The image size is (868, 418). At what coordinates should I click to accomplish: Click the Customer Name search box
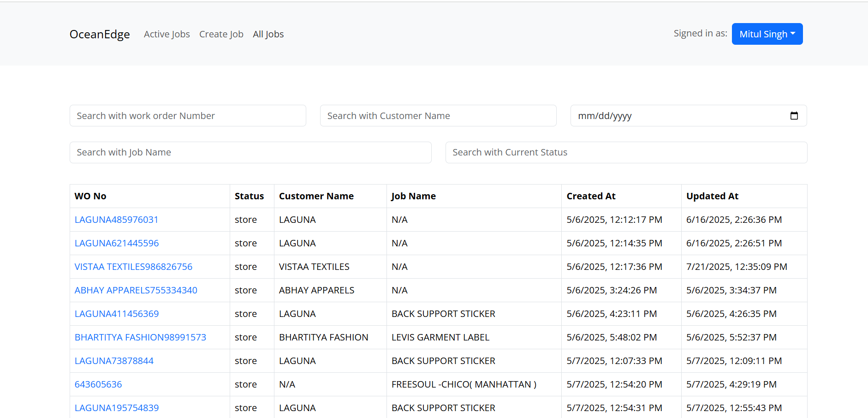click(x=438, y=116)
